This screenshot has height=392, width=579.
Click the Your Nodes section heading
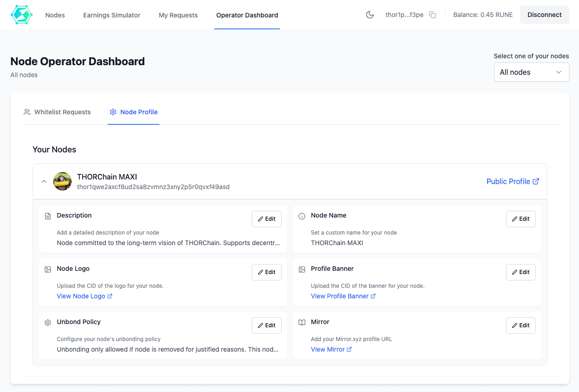[54, 150]
